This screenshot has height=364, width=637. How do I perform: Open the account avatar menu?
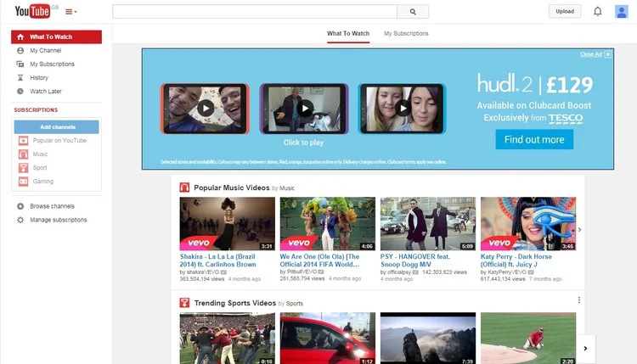[x=621, y=11]
